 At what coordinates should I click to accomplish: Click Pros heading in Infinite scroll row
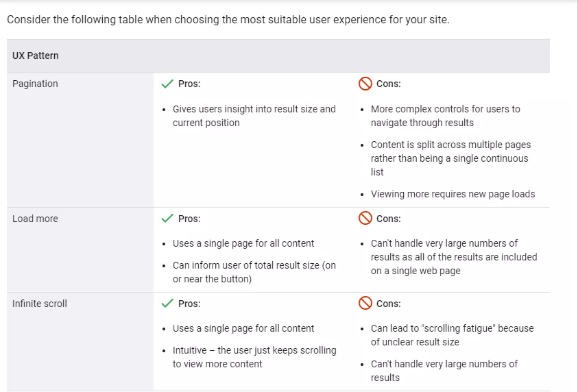(189, 304)
